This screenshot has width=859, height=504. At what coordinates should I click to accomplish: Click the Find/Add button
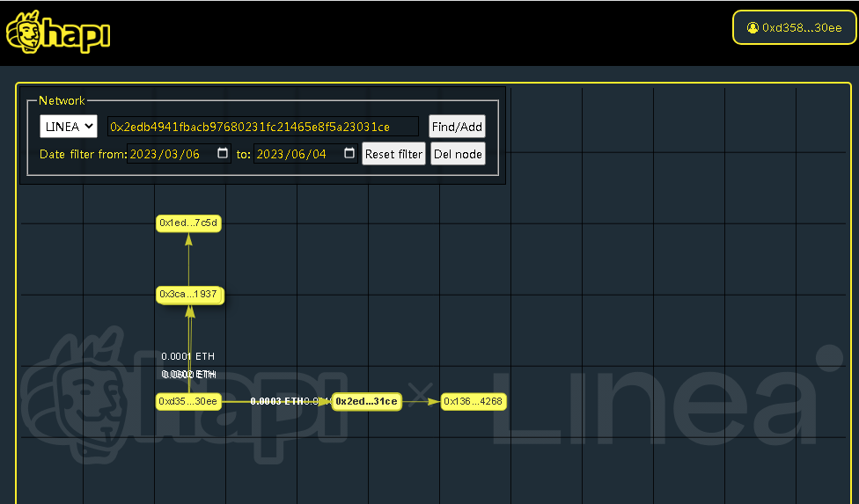pyautogui.click(x=457, y=127)
